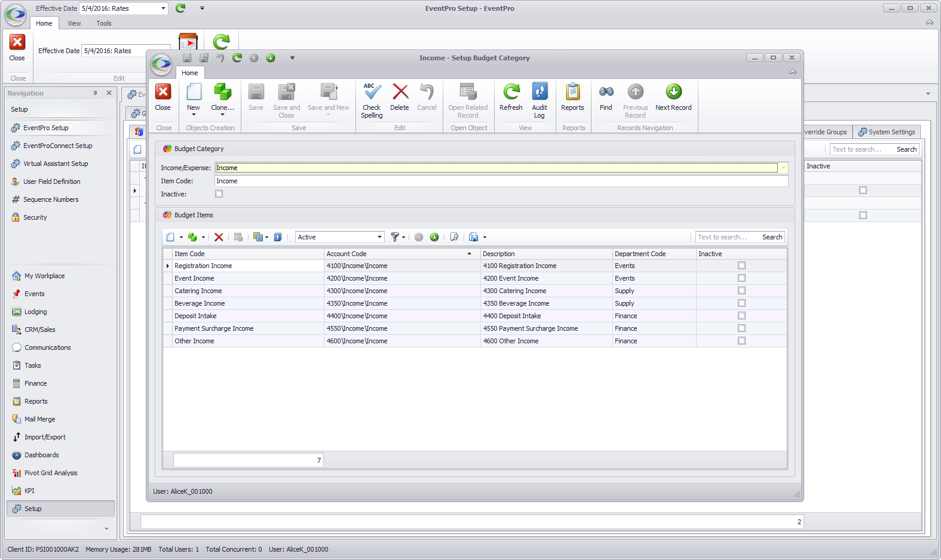Open Security in navigation
941x560 pixels.
[x=35, y=217]
